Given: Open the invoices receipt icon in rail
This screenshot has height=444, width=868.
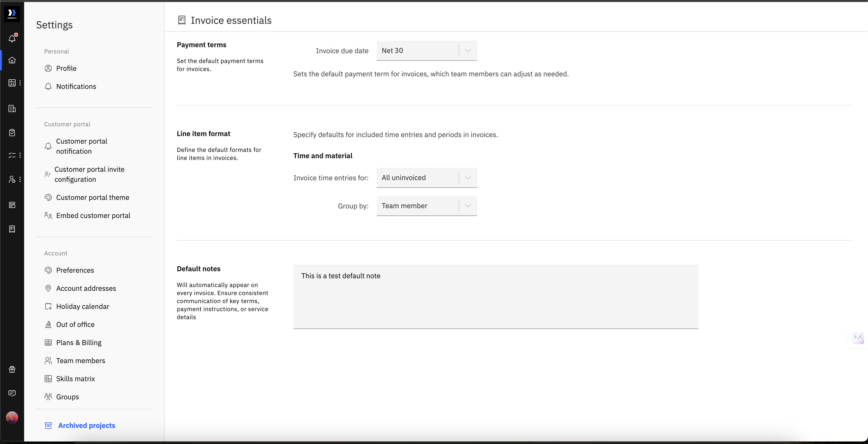Looking at the screenshot, I should (12, 229).
